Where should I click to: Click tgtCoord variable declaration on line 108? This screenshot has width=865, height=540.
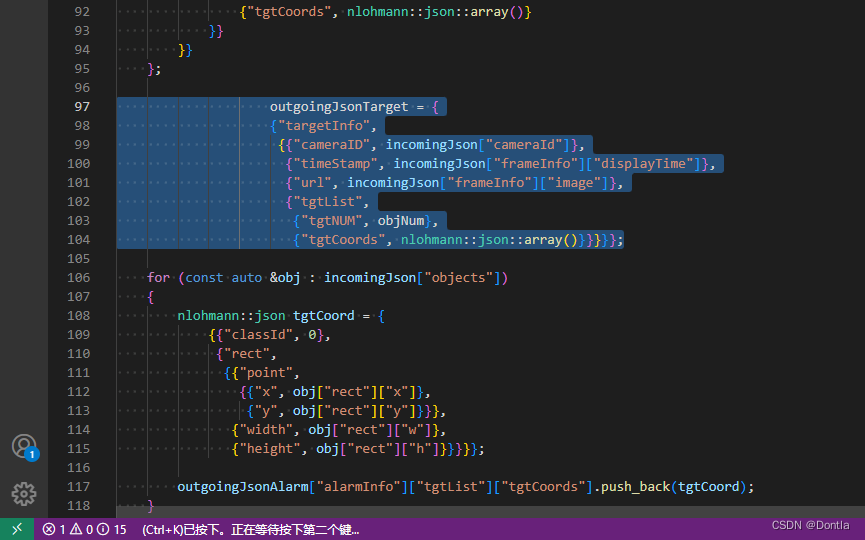324,316
